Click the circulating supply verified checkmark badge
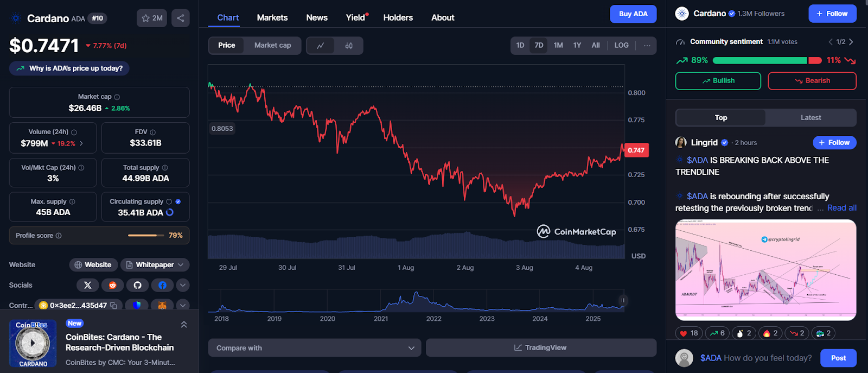Screen dimensions: 868x373 (x=178, y=202)
